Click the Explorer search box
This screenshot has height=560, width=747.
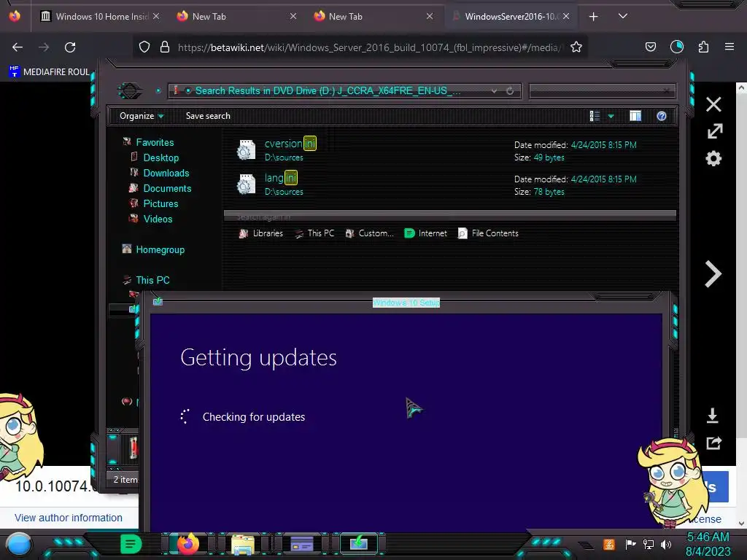602,90
